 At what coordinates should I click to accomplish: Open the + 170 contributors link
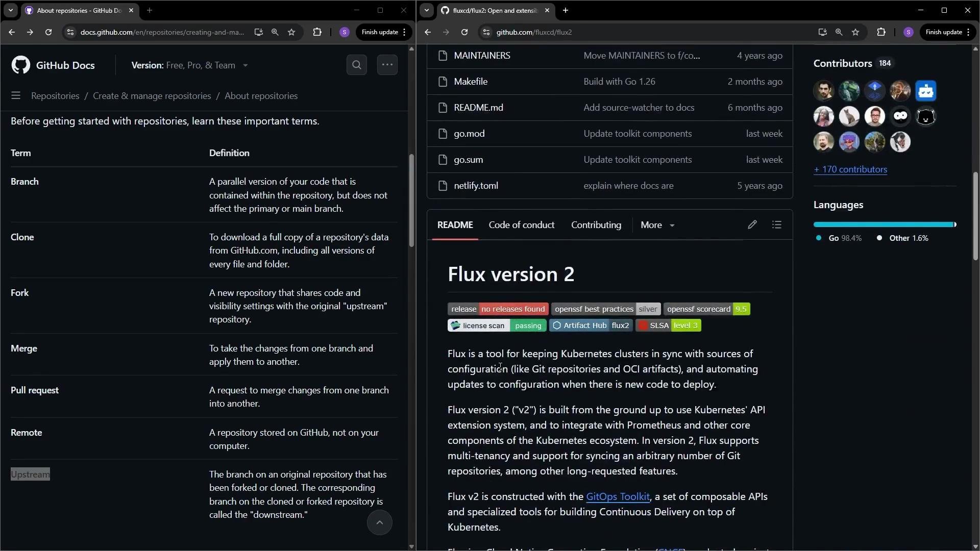point(850,169)
